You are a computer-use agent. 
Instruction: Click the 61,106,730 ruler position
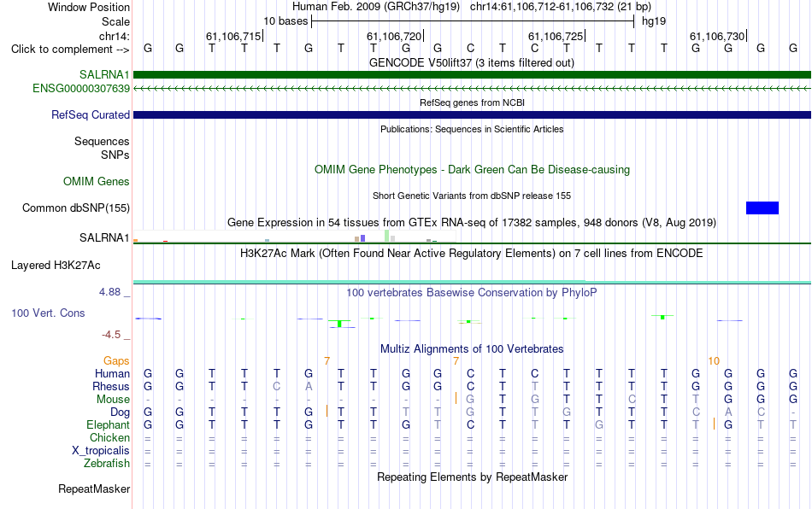pyautogui.click(x=718, y=36)
